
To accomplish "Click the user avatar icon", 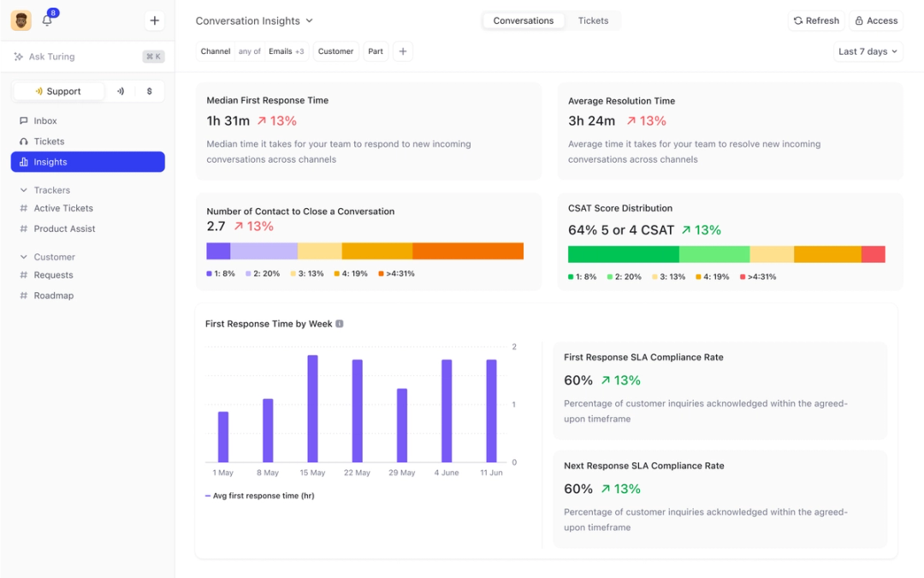I will (x=21, y=21).
